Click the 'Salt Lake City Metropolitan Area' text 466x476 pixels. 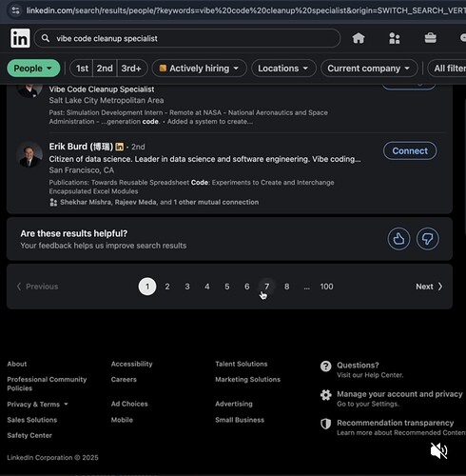(107, 100)
